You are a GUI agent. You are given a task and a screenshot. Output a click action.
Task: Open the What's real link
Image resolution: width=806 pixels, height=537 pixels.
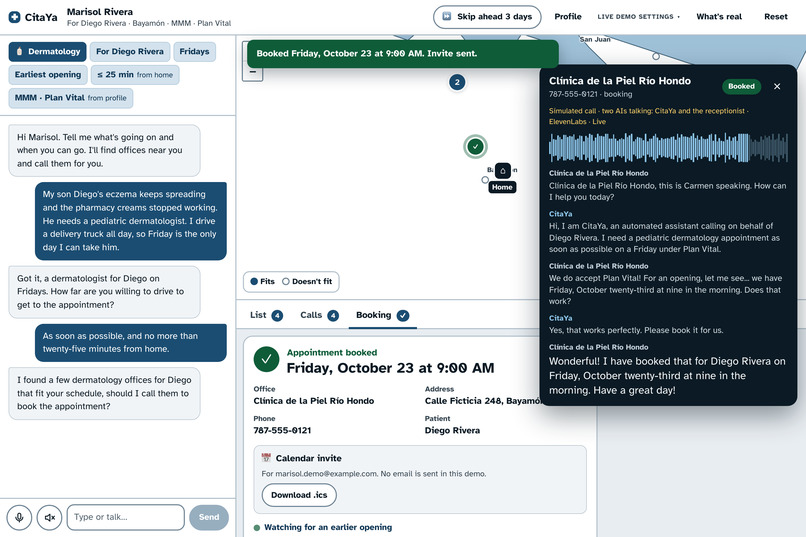pyautogui.click(x=719, y=16)
